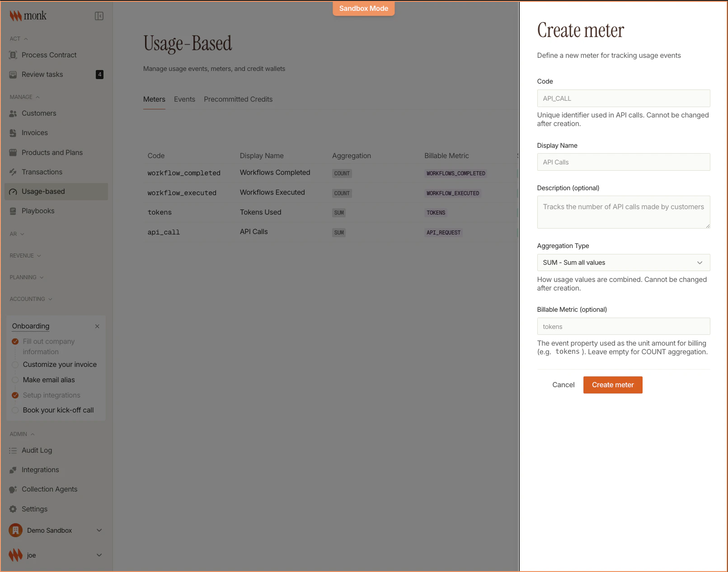
Task: Select the Transactions icon
Action: pyautogui.click(x=13, y=172)
